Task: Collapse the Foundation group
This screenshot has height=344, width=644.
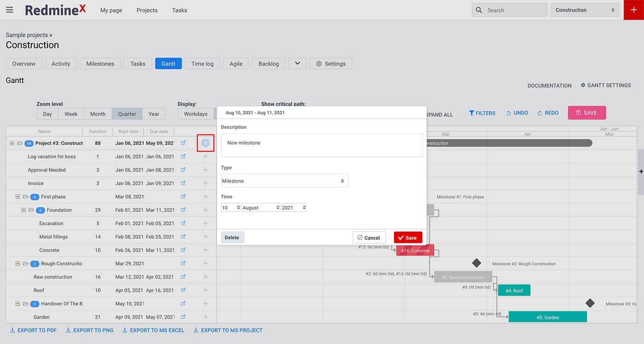Action: pos(23,210)
